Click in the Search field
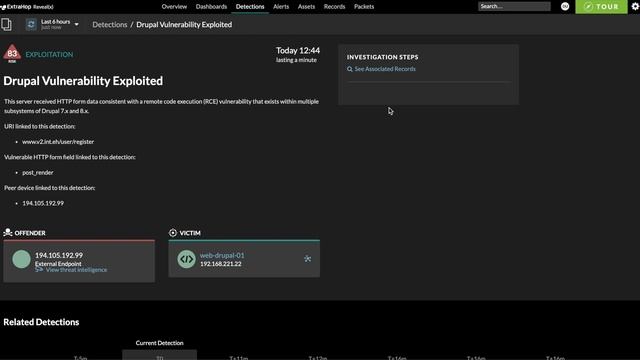The width and height of the screenshot is (640, 360). coord(514,6)
